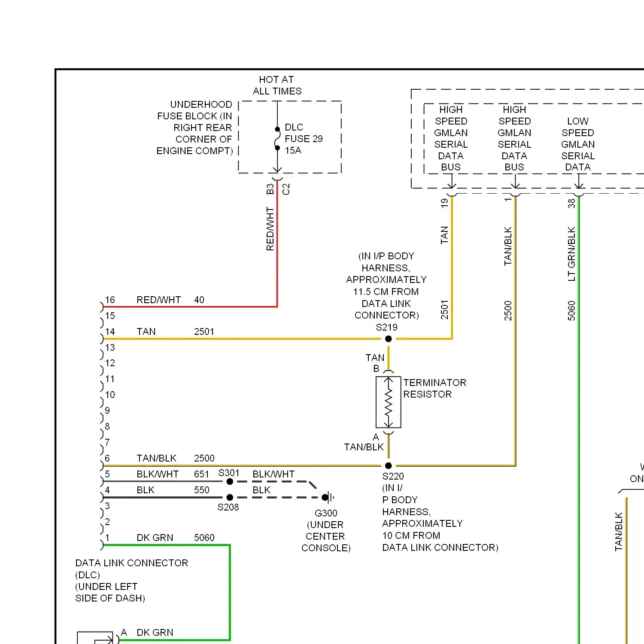Viewport: 644px width, 644px height.
Task: Click circuit number '550'
Action: (201, 490)
